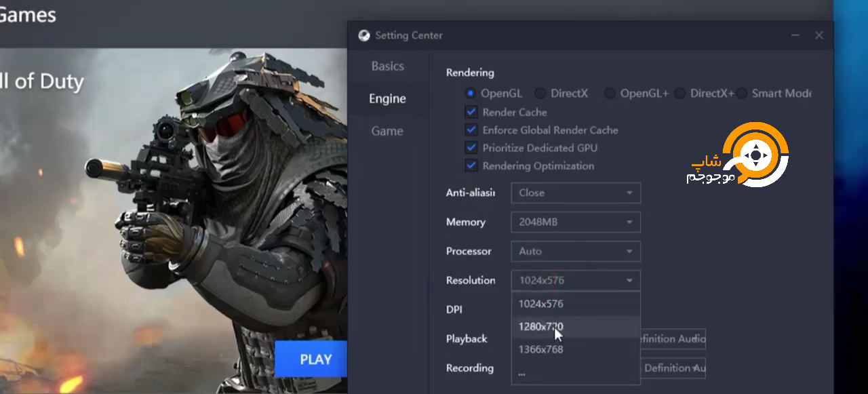Select the Smart Mode rendering radio button
The height and width of the screenshot is (394, 868).
[741, 94]
